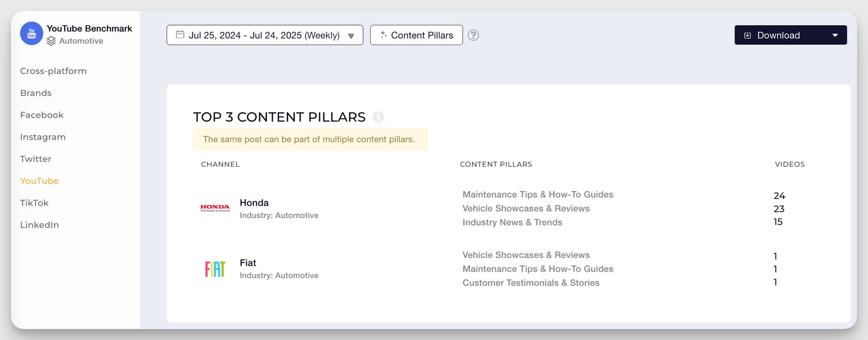Click the Fiat channel name
868x340 pixels.
pyautogui.click(x=248, y=263)
